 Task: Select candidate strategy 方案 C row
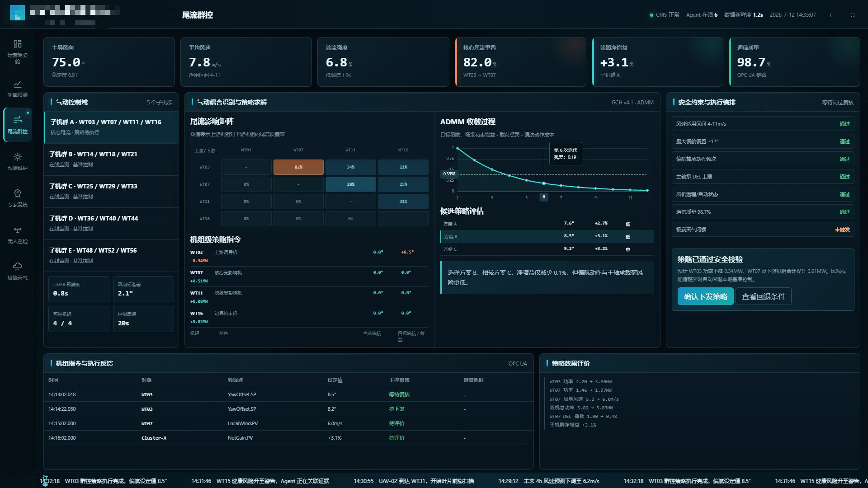coord(547,249)
